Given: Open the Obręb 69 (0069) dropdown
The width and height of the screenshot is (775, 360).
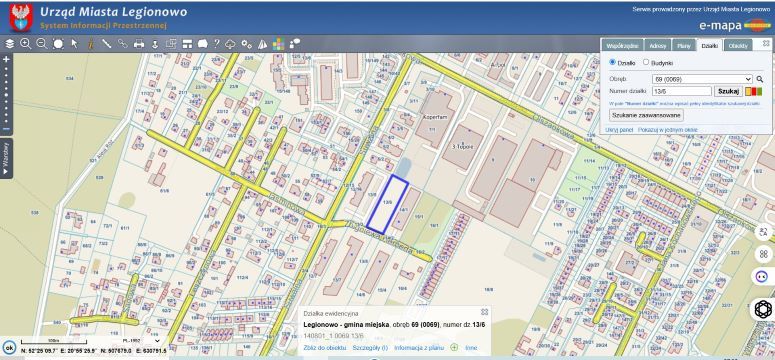Looking at the screenshot, I should pos(702,79).
